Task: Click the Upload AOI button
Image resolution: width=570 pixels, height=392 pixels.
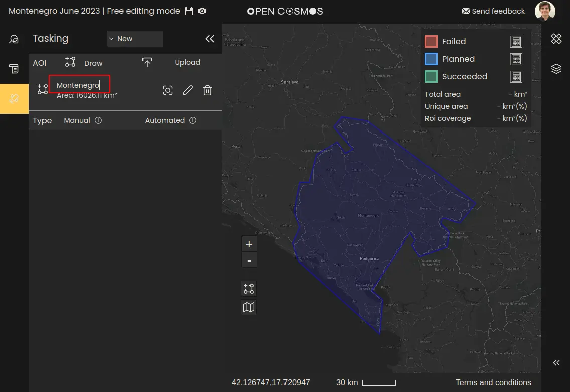Action: 187,63
